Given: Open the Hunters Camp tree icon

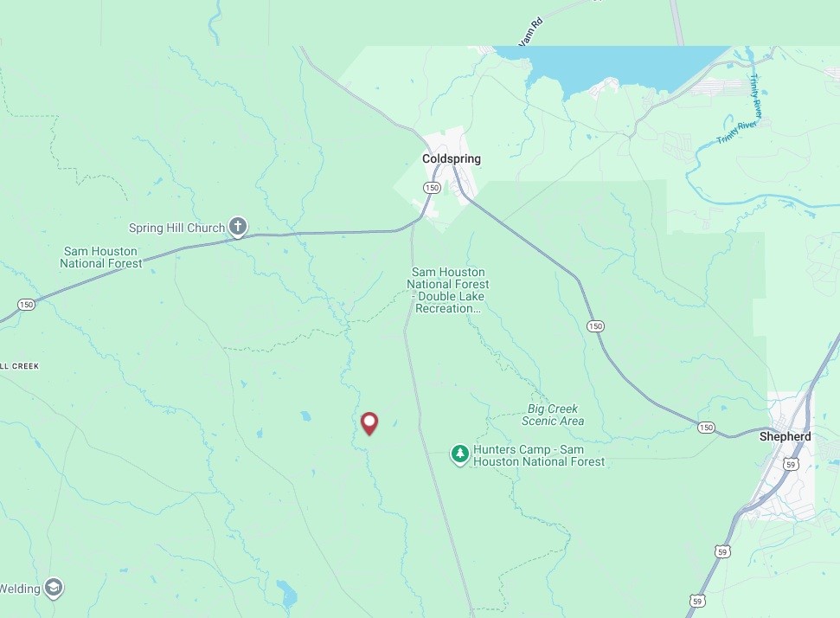Looking at the screenshot, I should (x=459, y=454).
